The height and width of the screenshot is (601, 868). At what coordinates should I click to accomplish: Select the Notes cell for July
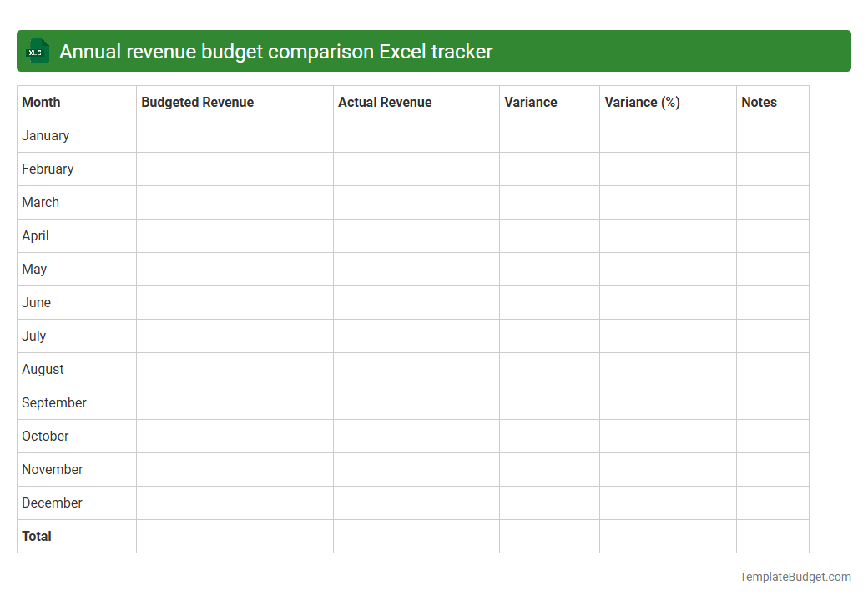point(771,336)
